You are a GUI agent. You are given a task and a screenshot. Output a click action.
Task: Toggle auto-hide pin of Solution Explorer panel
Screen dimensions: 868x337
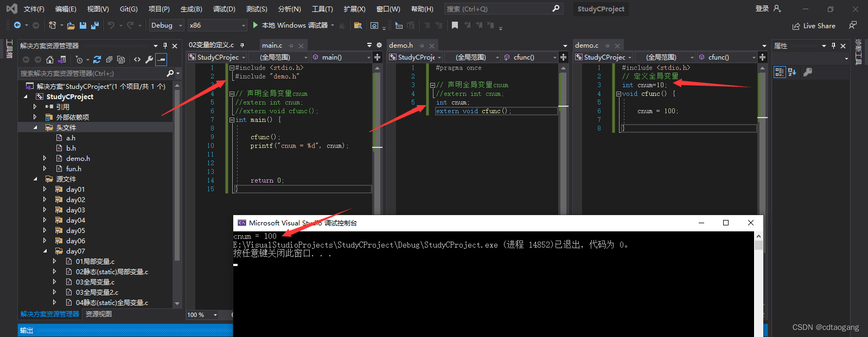coord(165,46)
